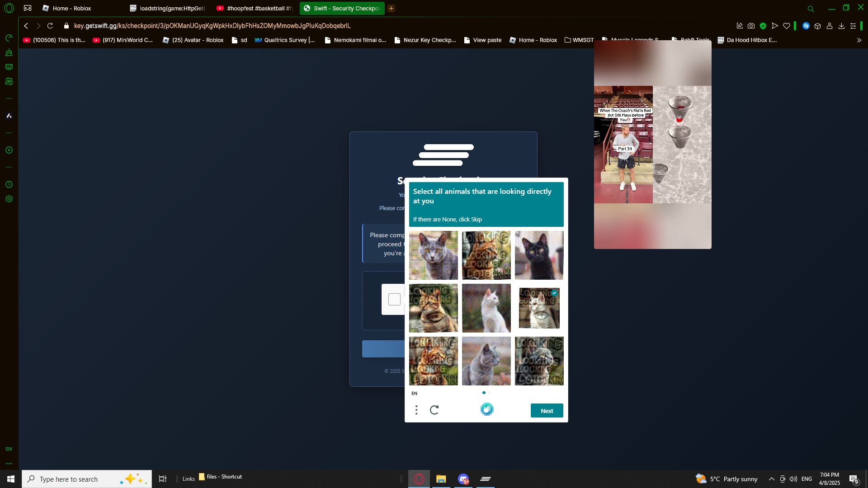Click the hCaptcha hand logo icon
The image size is (868, 488).
click(486, 409)
